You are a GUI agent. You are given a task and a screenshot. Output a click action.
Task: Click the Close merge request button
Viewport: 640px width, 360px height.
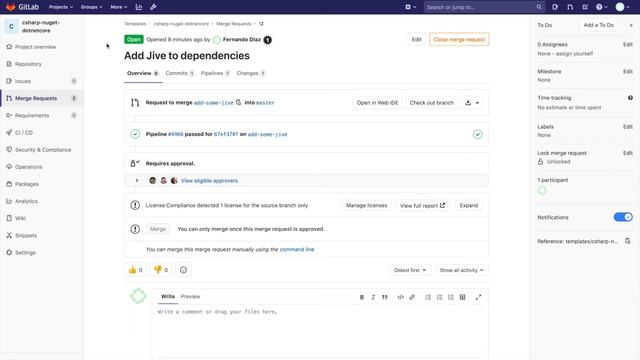coord(459,40)
